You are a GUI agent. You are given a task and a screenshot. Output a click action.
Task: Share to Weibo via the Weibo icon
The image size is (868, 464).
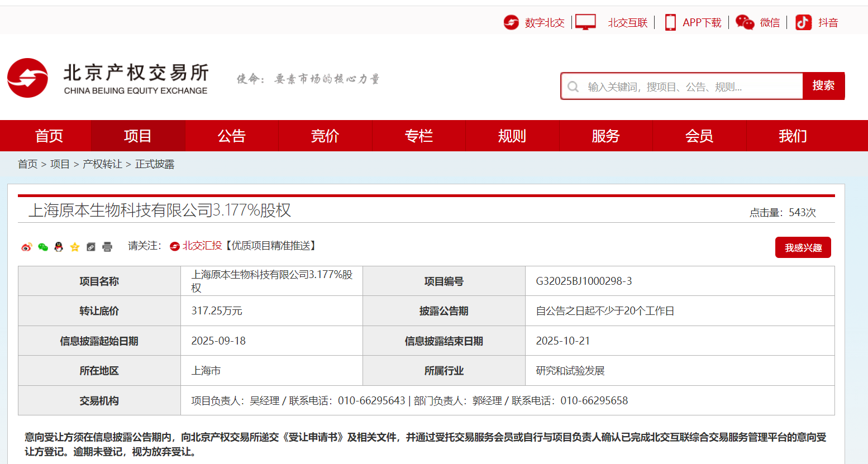click(x=26, y=247)
